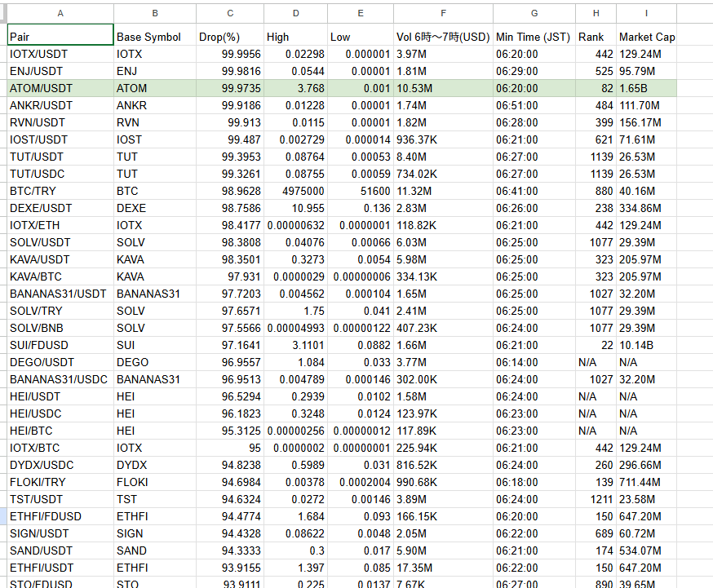
Task: Select the highlighted ATOM/USDT cell
Action: [x=60, y=88]
